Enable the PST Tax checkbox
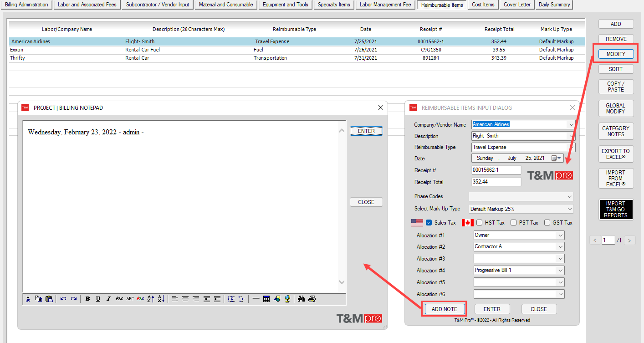The width and height of the screenshot is (644, 343). [x=514, y=223]
